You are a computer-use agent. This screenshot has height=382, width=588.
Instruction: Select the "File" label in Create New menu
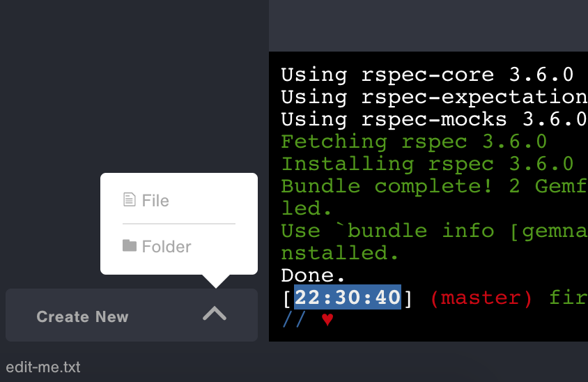pyautogui.click(x=155, y=201)
